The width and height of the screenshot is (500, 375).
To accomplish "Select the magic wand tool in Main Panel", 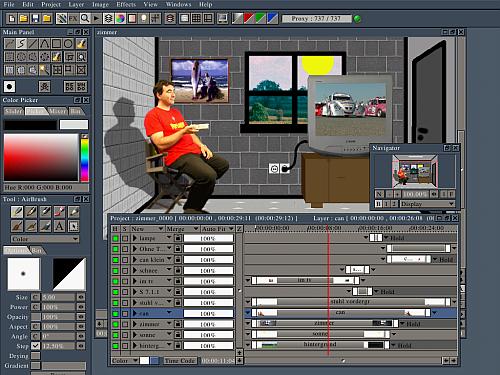I will 44,70.
